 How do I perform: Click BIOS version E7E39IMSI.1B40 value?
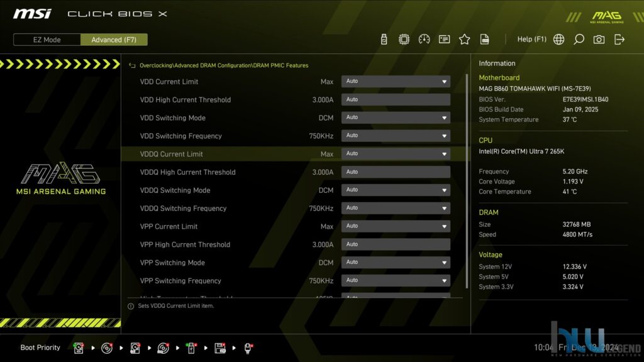click(586, 99)
